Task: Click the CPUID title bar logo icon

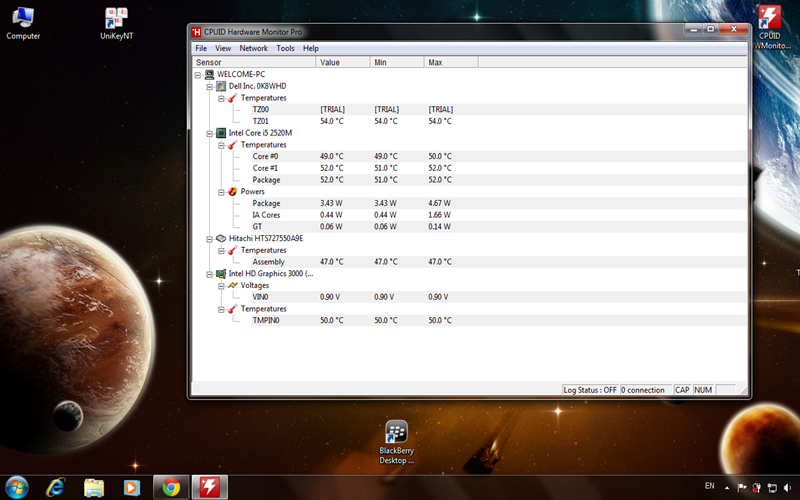Action: tap(196, 32)
